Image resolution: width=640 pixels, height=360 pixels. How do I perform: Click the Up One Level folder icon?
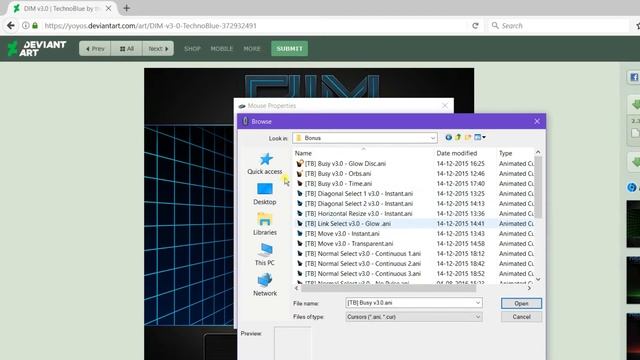(x=458, y=138)
